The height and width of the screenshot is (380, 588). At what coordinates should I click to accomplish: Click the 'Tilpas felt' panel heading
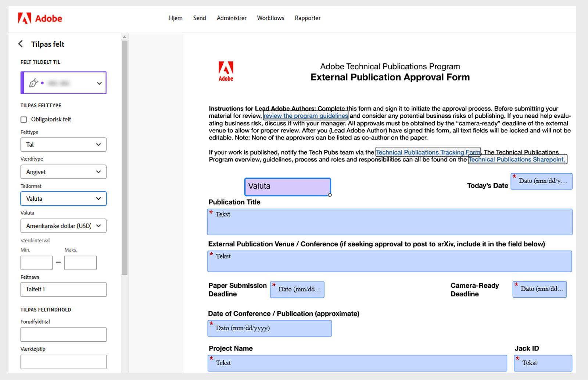click(48, 44)
